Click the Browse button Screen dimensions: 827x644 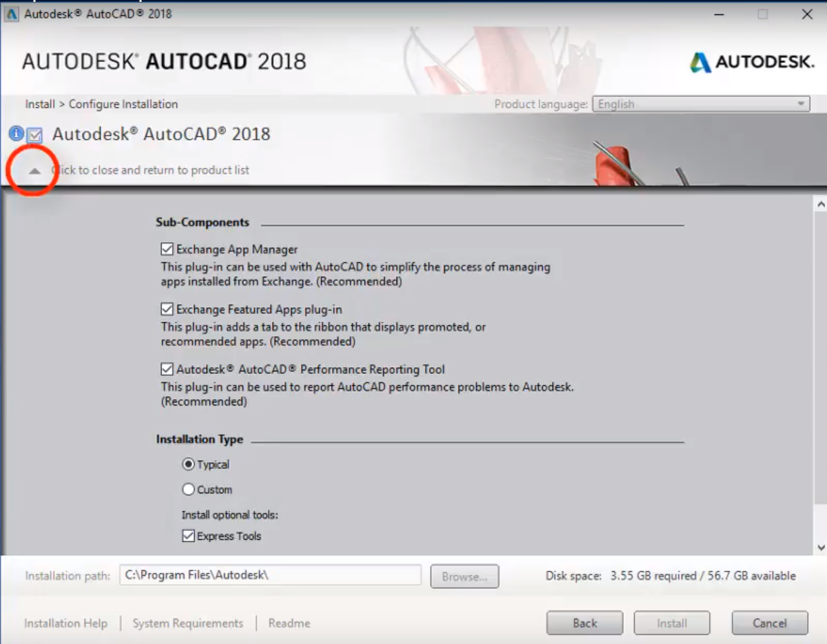[464, 576]
